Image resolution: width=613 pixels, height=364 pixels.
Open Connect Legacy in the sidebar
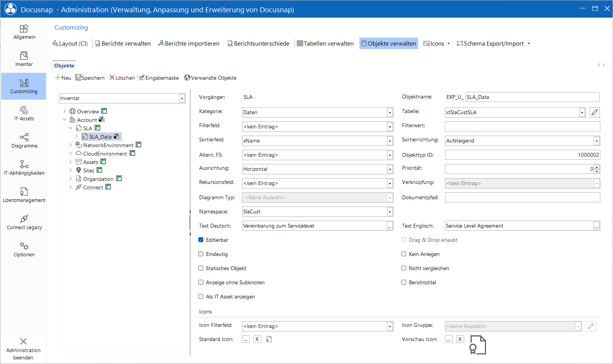[24, 222]
